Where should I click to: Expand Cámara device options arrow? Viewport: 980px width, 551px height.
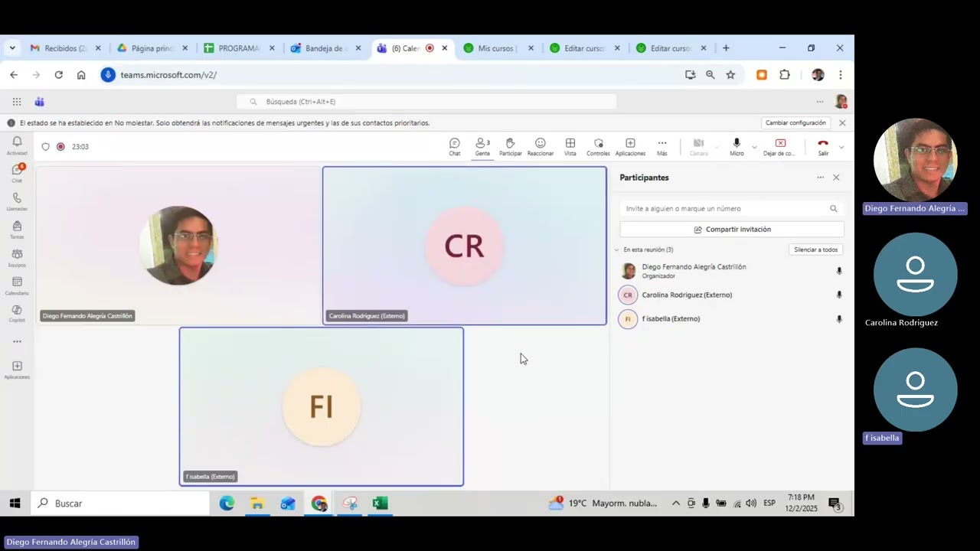(717, 147)
